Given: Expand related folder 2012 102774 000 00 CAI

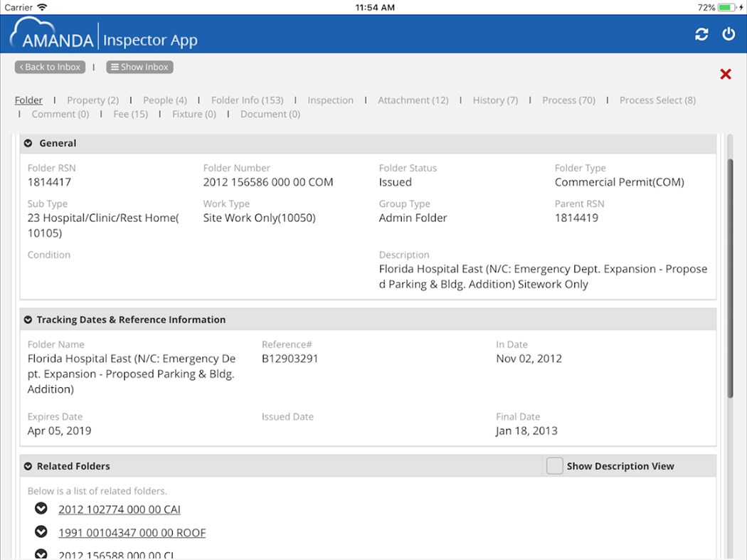Looking at the screenshot, I should [41, 508].
